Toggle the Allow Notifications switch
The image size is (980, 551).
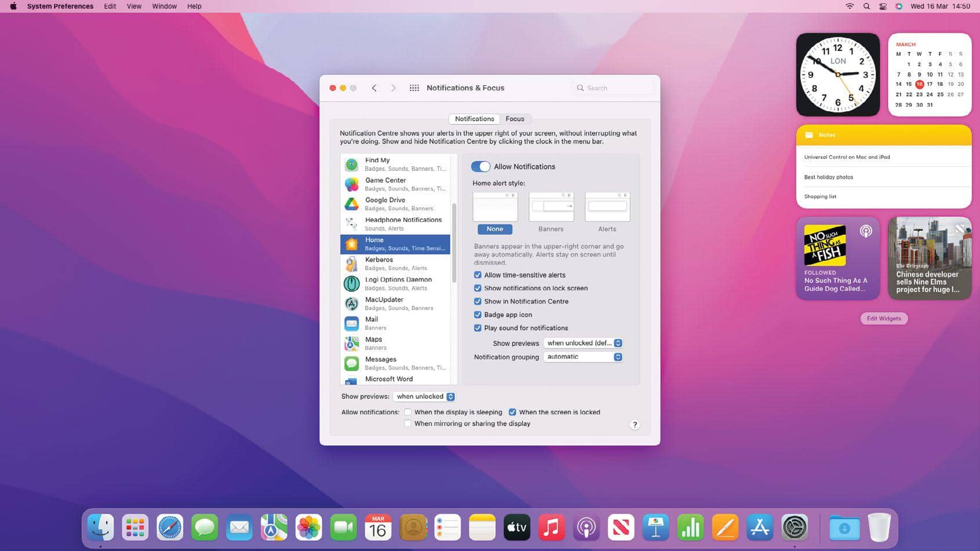tap(480, 167)
